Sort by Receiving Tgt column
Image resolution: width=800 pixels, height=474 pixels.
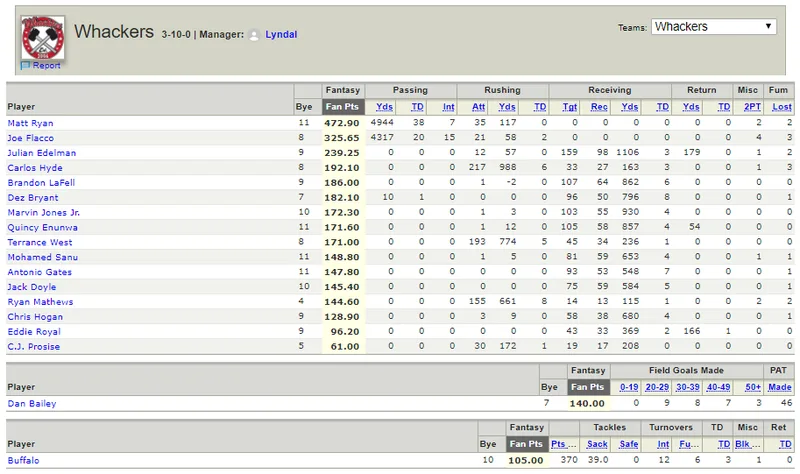point(570,107)
